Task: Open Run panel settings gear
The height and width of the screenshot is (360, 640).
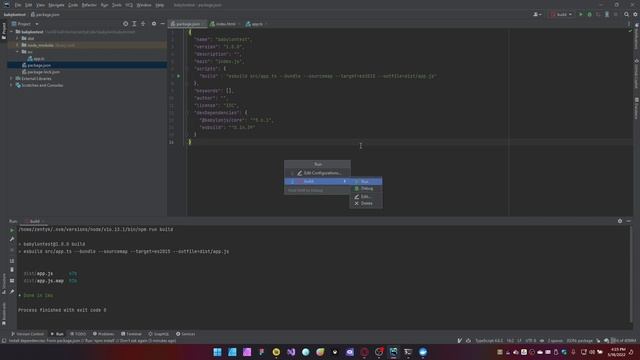Action: [620, 221]
